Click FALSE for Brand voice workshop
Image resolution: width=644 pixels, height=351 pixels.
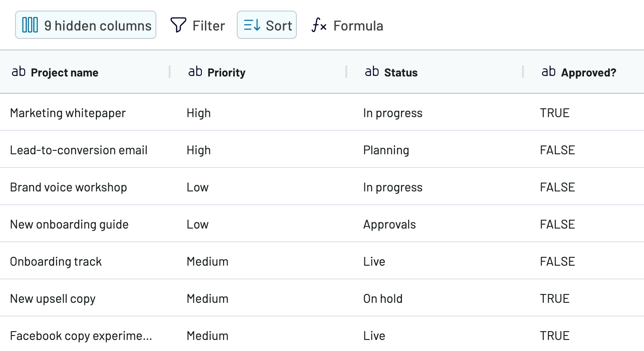tap(557, 187)
